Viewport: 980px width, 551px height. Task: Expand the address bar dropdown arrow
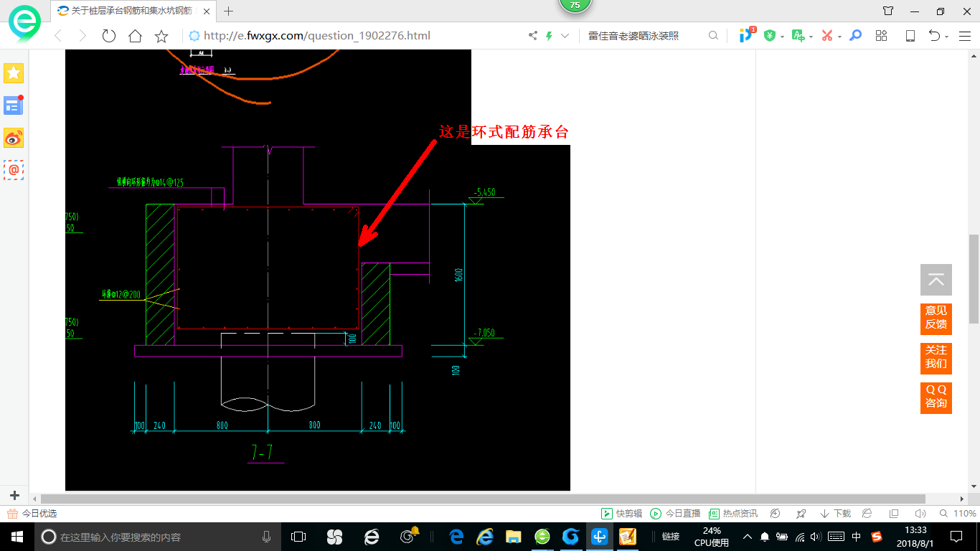click(x=565, y=35)
